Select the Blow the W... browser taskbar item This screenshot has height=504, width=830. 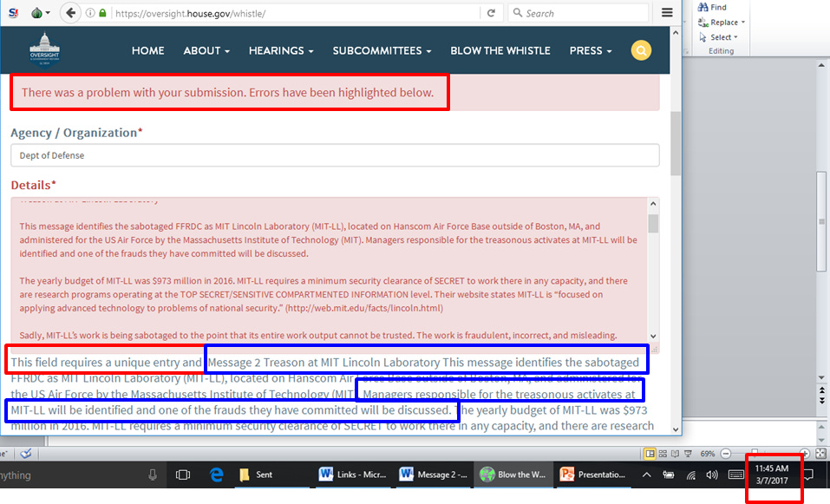point(513,475)
